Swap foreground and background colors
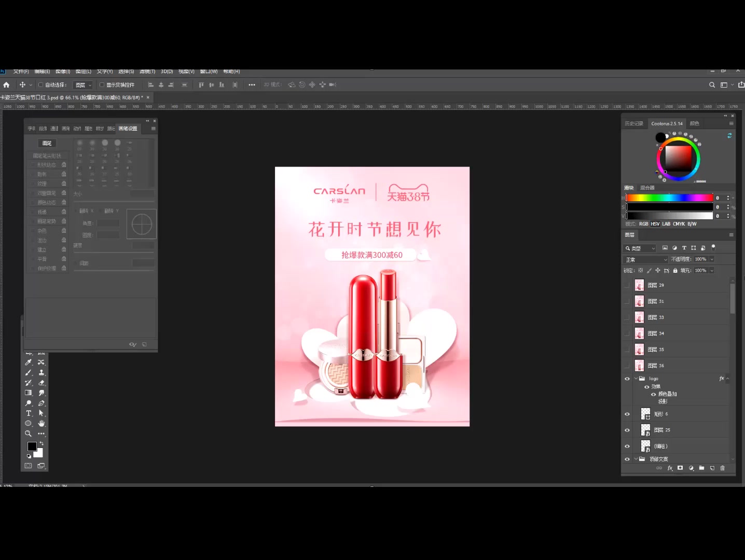Image resolution: width=745 pixels, height=560 pixels. click(x=42, y=443)
